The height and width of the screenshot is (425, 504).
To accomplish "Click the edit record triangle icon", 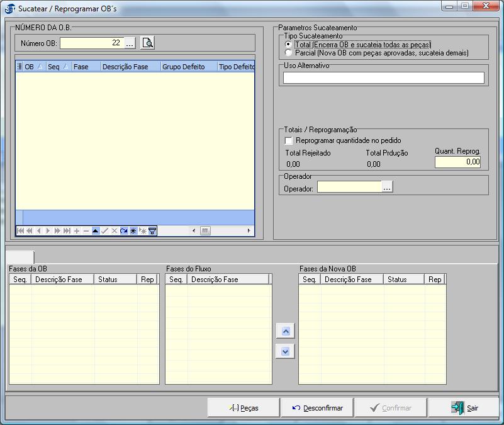I will click(95, 231).
